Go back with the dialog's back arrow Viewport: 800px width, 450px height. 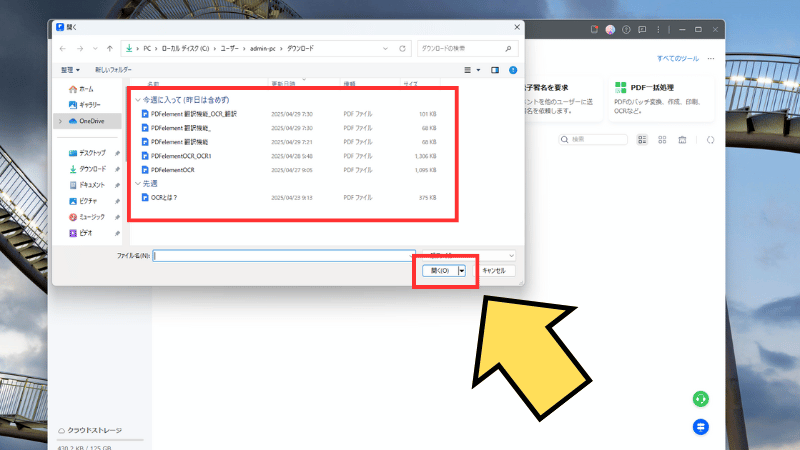(63, 48)
